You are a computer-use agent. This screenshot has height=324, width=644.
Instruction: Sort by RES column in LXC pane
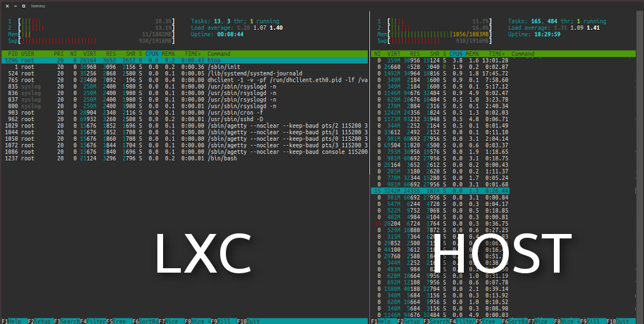point(111,54)
